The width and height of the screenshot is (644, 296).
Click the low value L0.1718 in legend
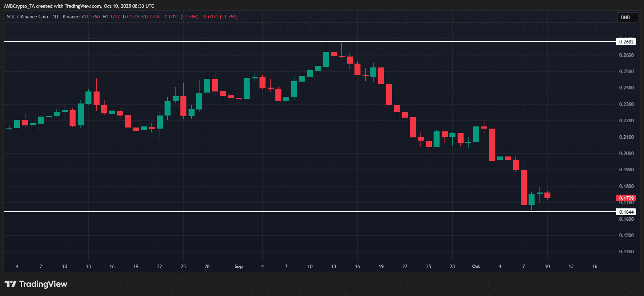coord(131,17)
